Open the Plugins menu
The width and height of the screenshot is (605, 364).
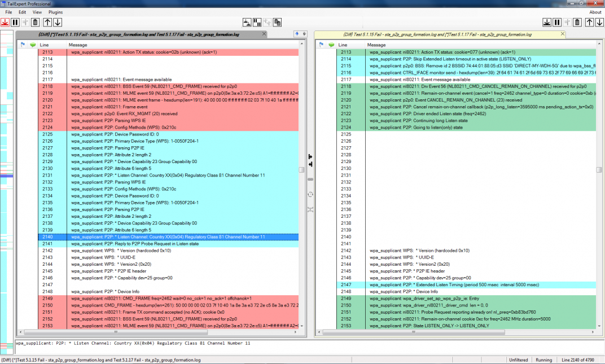tap(55, 12)
